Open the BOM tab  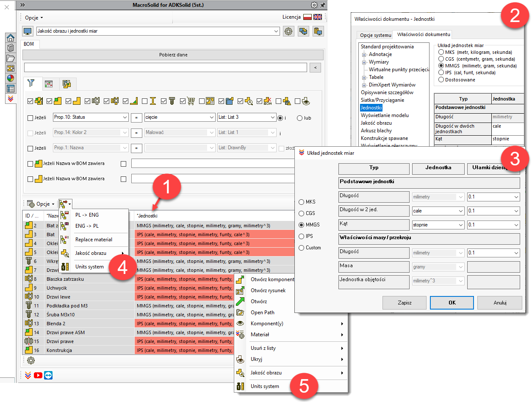[29, 44]
